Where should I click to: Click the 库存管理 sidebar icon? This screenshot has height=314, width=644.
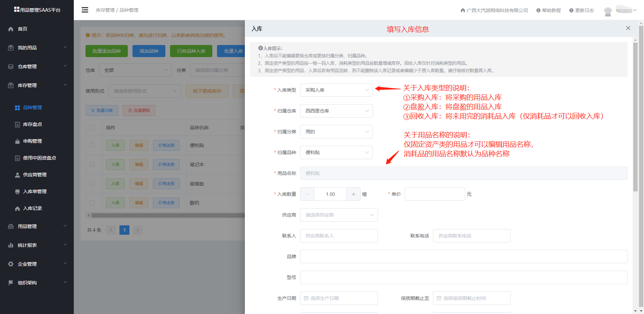(x=11, y=85)
